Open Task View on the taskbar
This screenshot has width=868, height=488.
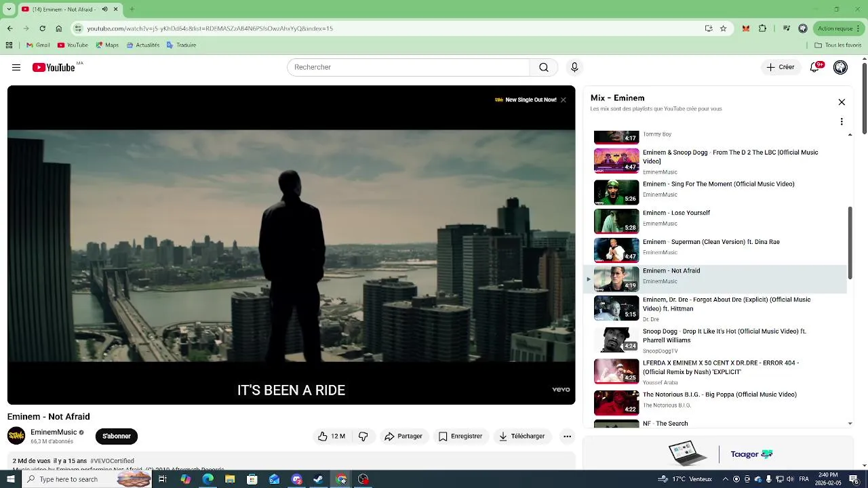pyautogui.click(x=163, y=479)
